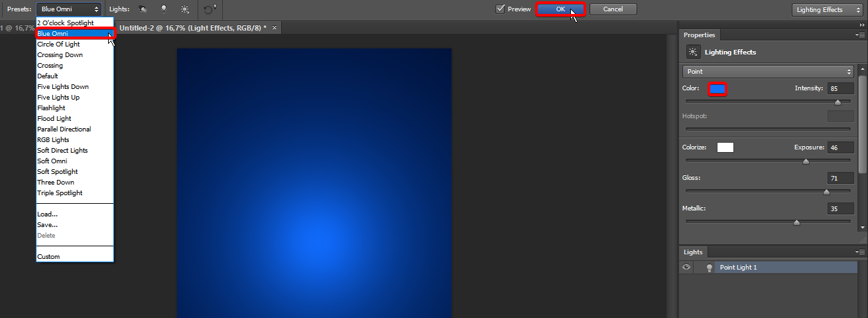This screenshot has height=318, width=868.
Task: Click the Cancel button
Action: [613, 9]
